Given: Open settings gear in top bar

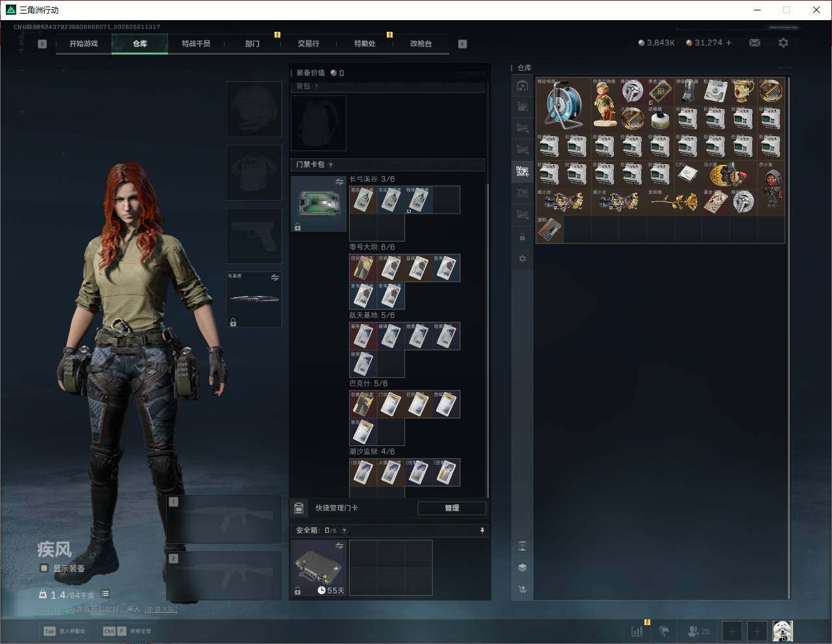Looking at the screenshot, I should tap(783, 43).
